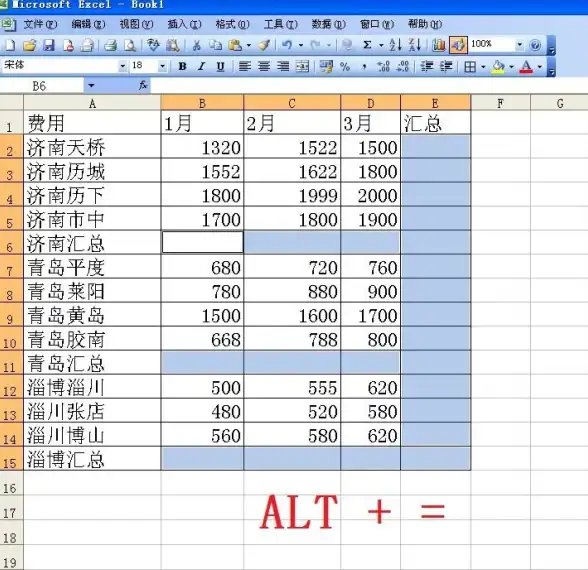
Task: Activate the Format Painter brush
Action: click(264, 46)
